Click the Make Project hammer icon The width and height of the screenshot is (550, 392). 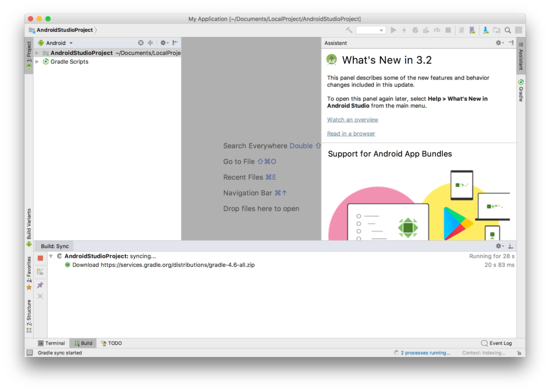tap(349, 30)
